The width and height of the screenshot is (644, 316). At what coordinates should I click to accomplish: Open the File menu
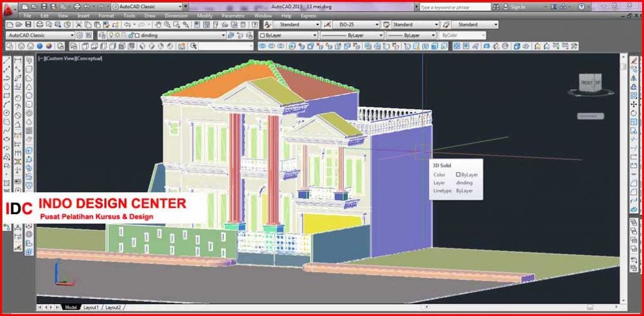tap(28, 16)
